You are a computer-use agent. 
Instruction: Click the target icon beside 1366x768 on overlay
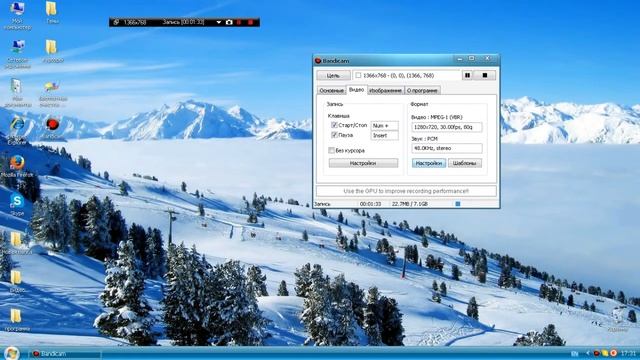click(x=116, y=22)
